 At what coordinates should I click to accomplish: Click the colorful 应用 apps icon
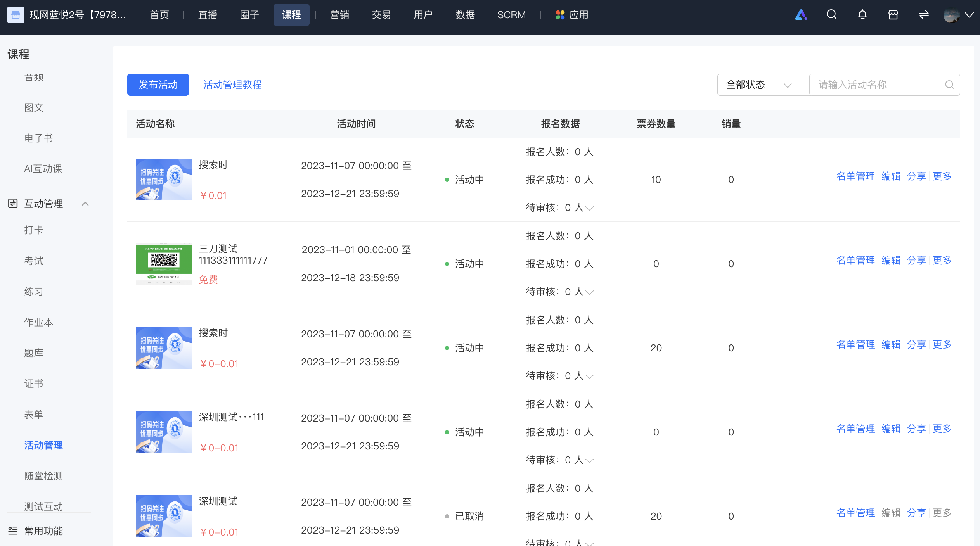click(x=560, y=15)
